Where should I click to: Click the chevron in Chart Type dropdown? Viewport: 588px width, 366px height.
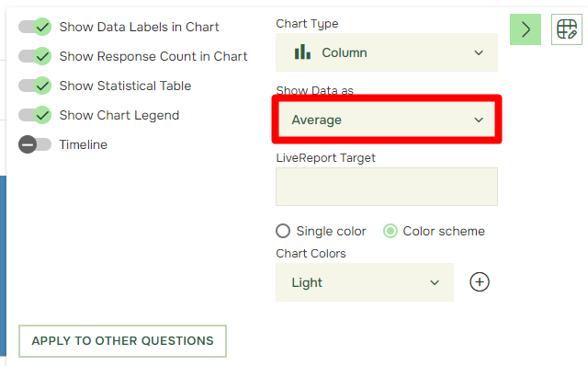pos(479,53)
